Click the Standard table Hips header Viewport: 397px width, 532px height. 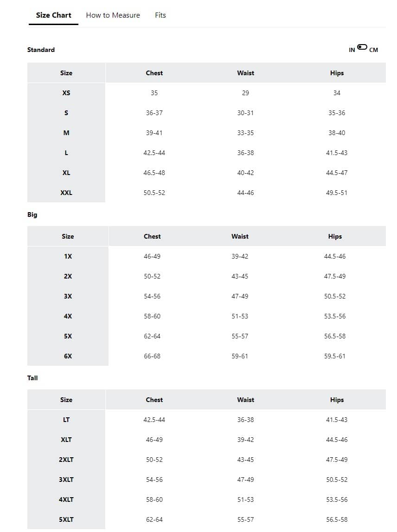pyautogui.click(x=337, y=73)
